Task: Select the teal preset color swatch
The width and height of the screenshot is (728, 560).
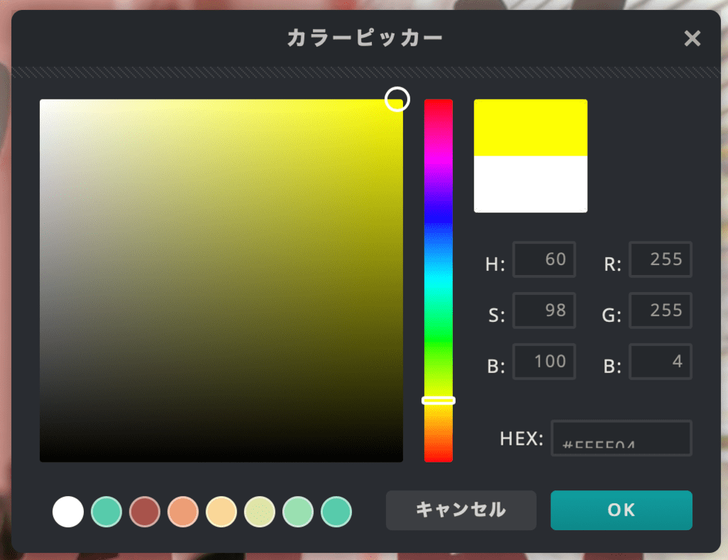Action: click(x=106, y=511)
